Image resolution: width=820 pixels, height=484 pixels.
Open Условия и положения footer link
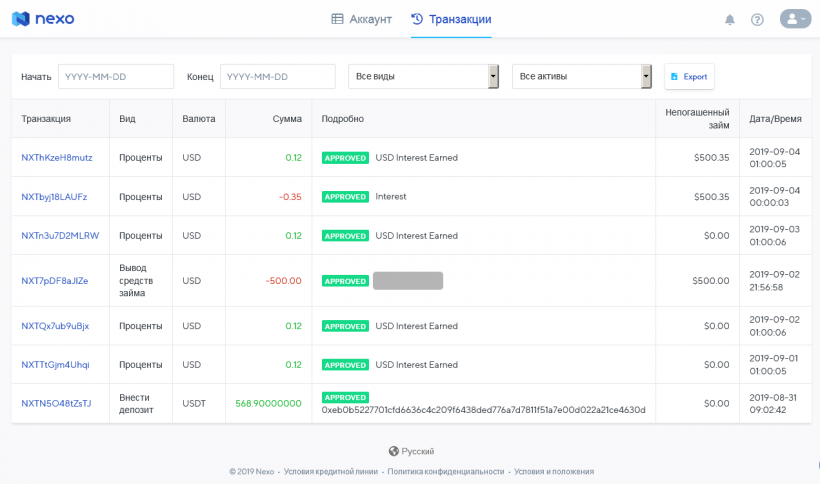point(554,471)
